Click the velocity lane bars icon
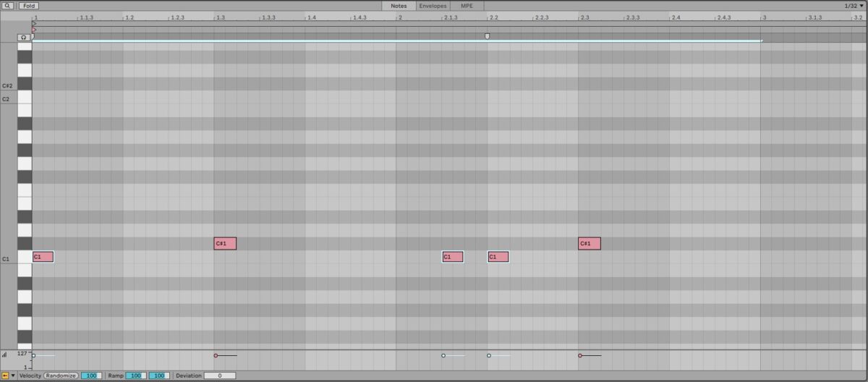The image size is (868, 382). (4, 355)
